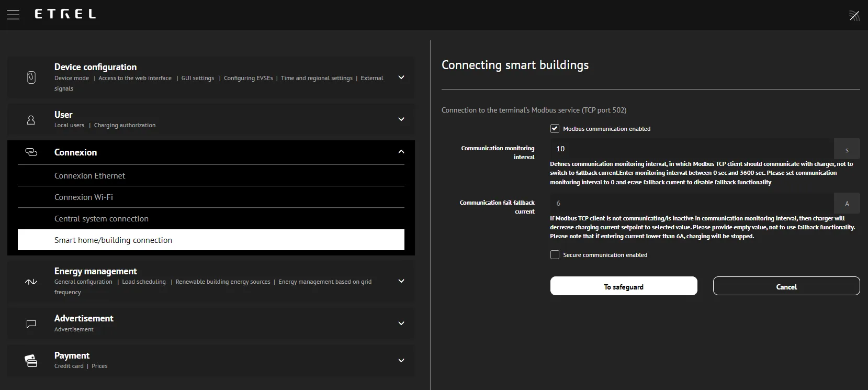This screenshot has width=868, height=390.
Task: Collapse the Connexion section chevron
Action: tap(401, 152)
